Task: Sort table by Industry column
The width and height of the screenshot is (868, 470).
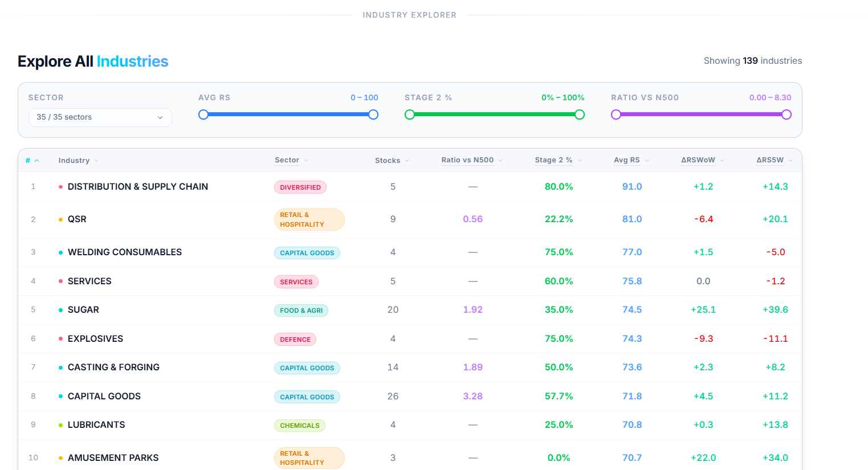Action: [x=79, y=161]
